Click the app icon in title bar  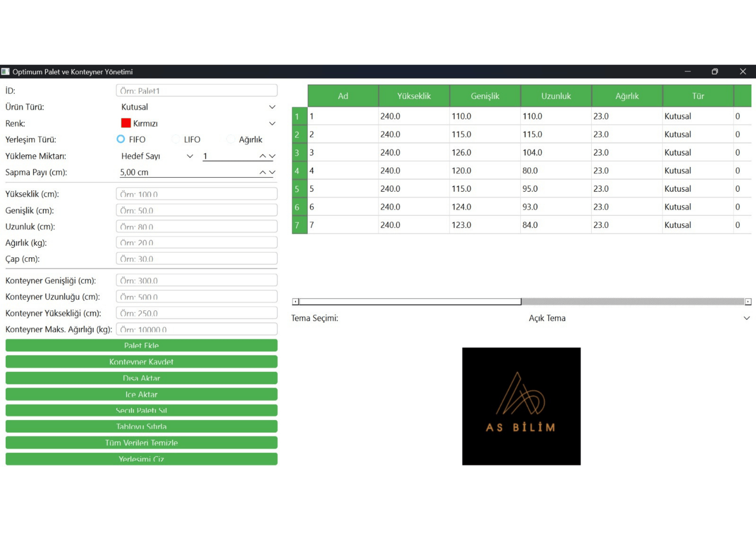5,71
